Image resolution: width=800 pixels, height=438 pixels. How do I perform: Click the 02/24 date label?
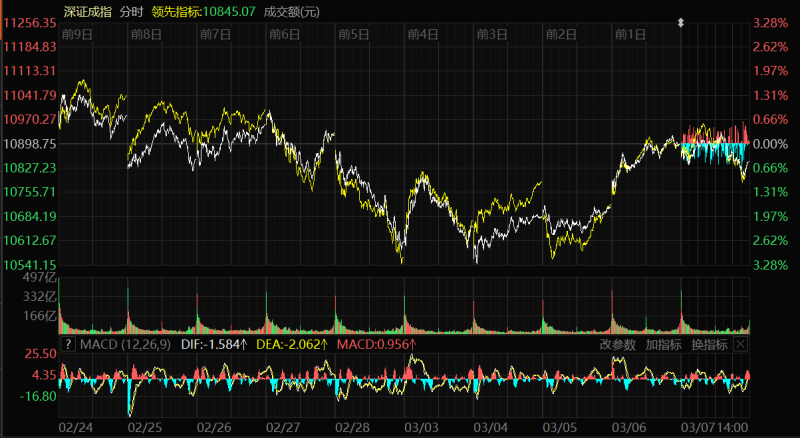click(x=76, y=427)
